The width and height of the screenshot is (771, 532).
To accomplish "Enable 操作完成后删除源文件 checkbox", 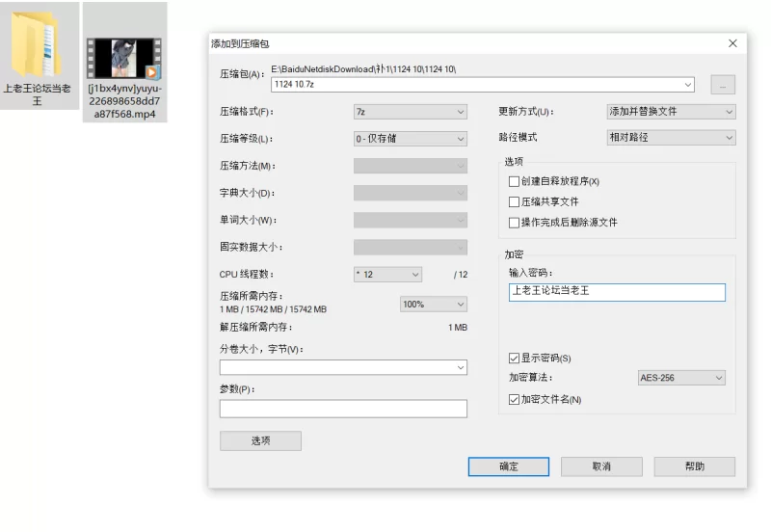I will coord(514,223).
